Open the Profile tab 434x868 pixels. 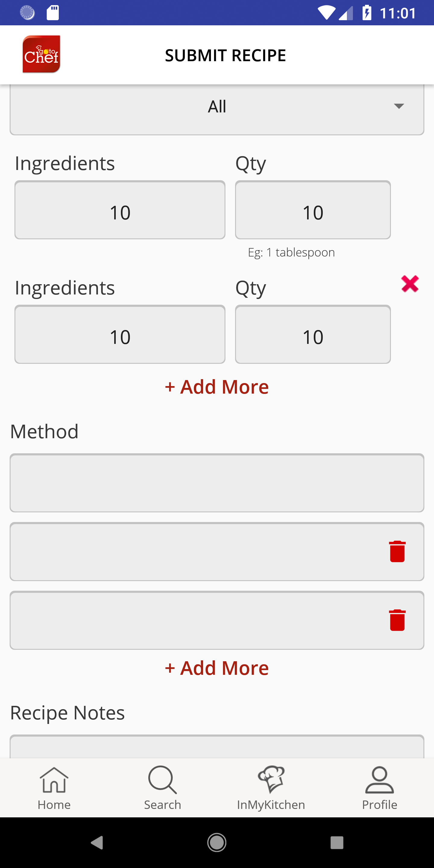[x=379, y=788]
